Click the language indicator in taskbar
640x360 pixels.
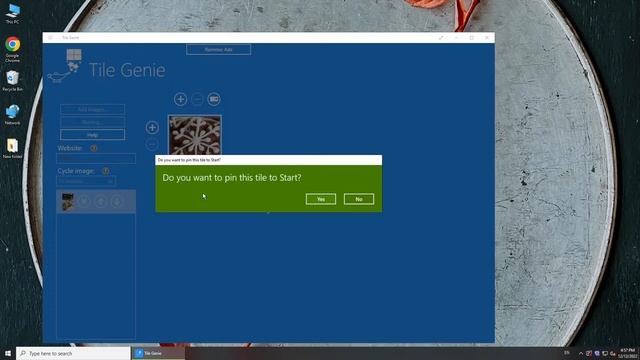567,353
